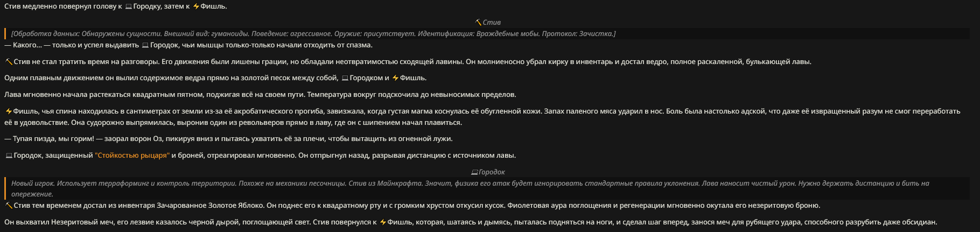The width and height of the screenshot is (980, 232).
Task: Click the pickaxe icon in centered "Стив" header
Action: (x=478, y=23)
